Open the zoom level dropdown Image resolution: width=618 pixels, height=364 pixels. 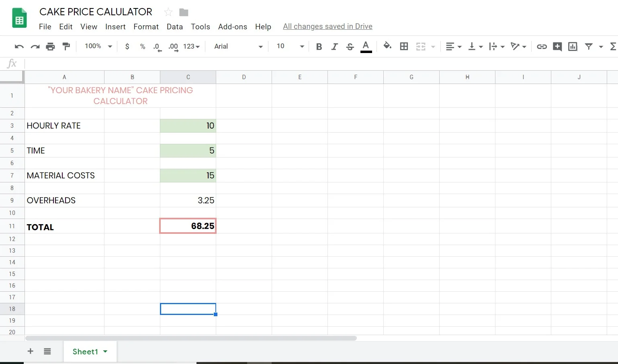coord(97,46)
